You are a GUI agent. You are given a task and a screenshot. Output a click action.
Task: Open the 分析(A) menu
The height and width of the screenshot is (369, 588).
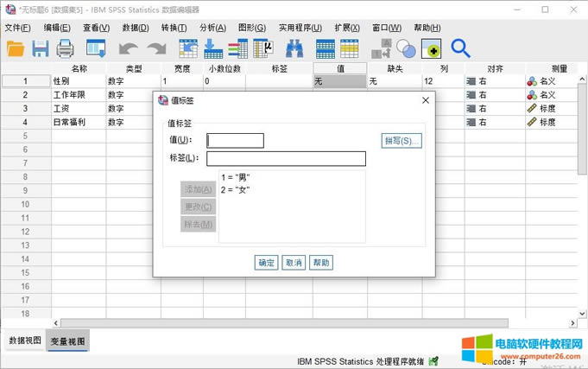pyautogui.click(x=212, y=28)
